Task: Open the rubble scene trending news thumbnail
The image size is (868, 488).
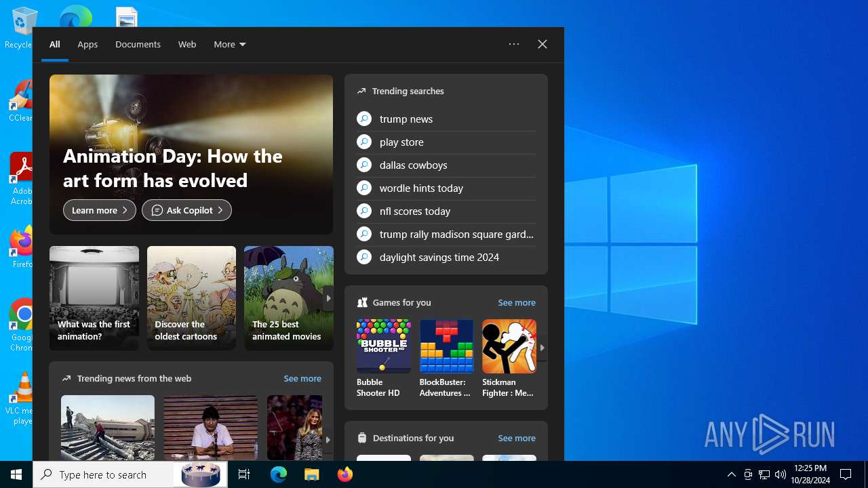Action: 108,428
